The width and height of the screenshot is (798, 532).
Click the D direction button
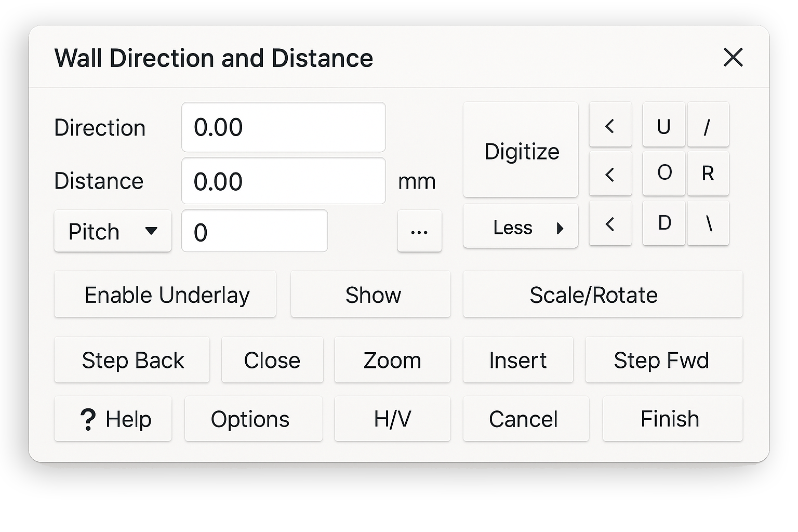[663, 223]
